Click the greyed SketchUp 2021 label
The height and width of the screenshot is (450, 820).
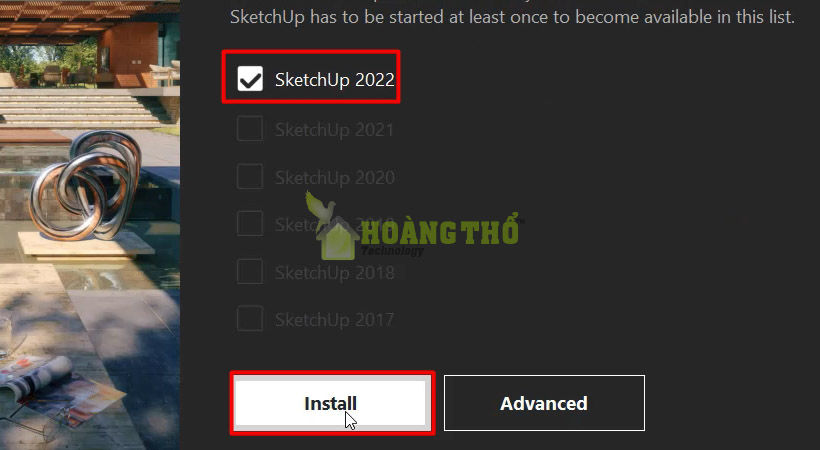[335, 130]
